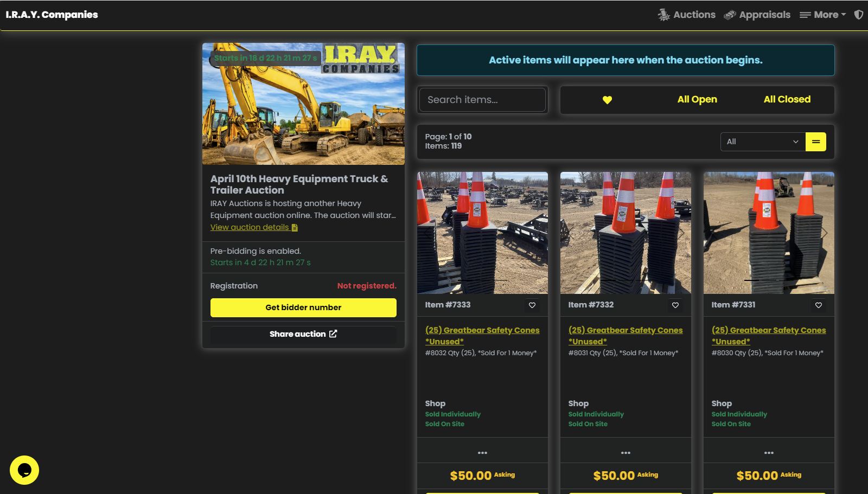Favorite Item #7331 with heart icon
This screenshot has width=868, height=494.
[819, 305]
